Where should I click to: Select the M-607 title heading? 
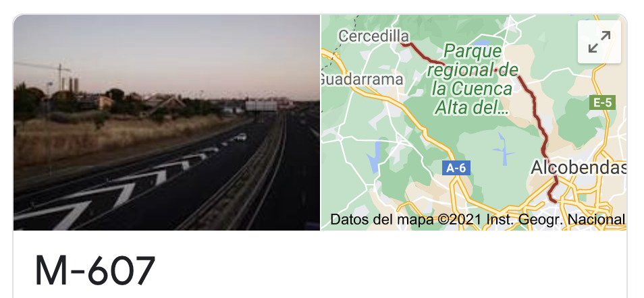click(95, 270)
